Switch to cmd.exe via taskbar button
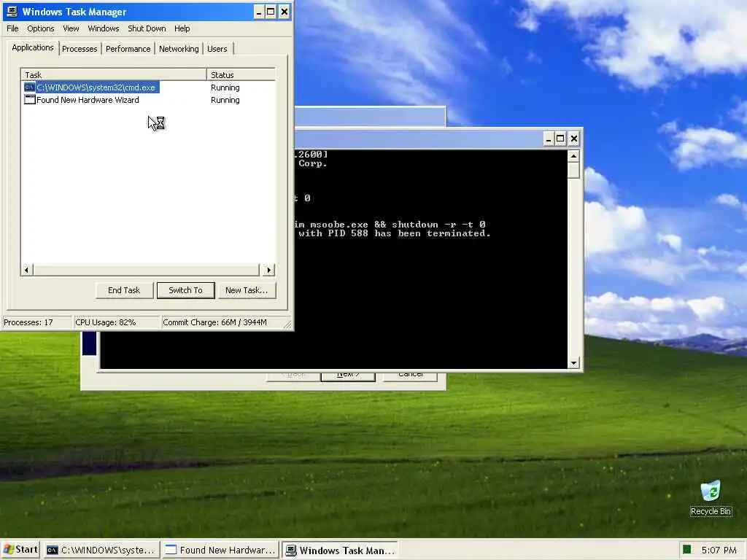The width and height of the screenshot is (747, 560). coord(101,551)
